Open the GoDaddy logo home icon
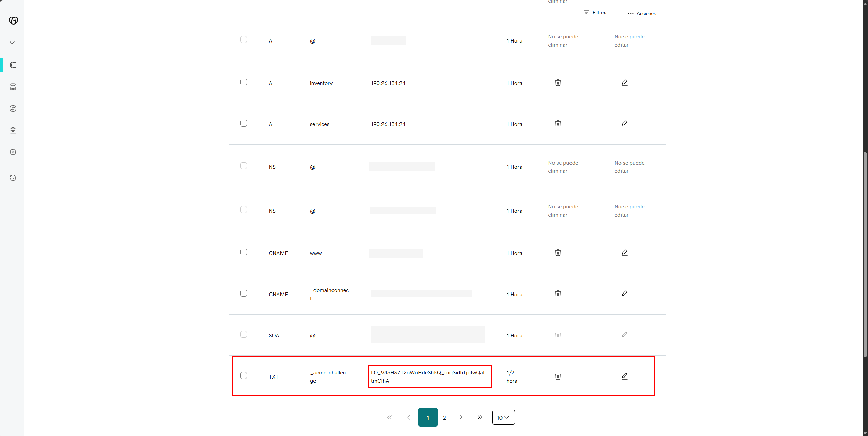Image resolution: width=868 pixels, height=436 pixels. point(13,21)
